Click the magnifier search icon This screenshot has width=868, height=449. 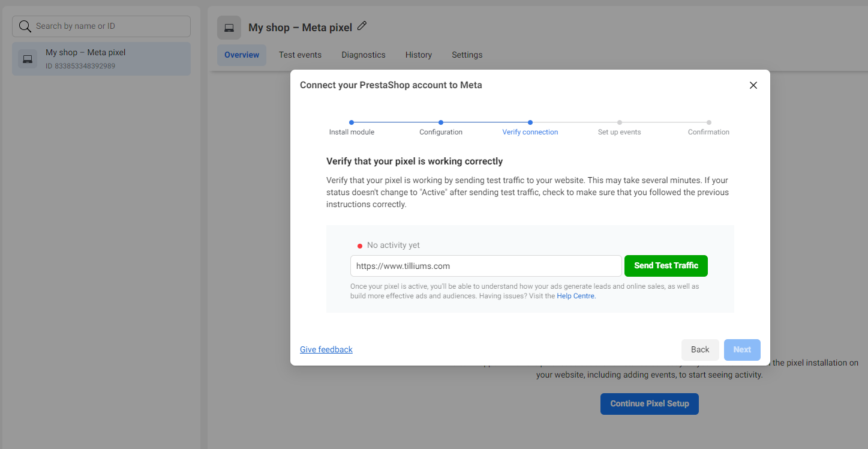(25, 26)
